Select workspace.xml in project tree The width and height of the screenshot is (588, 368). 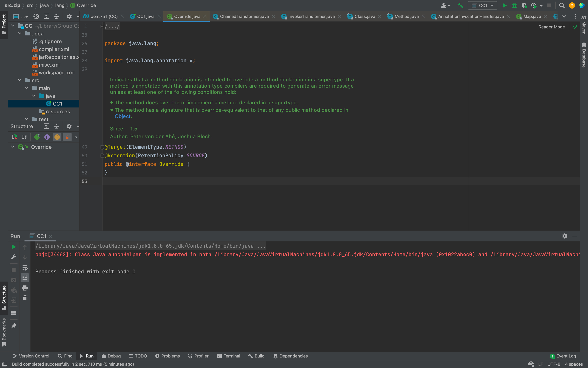point(56,72)
